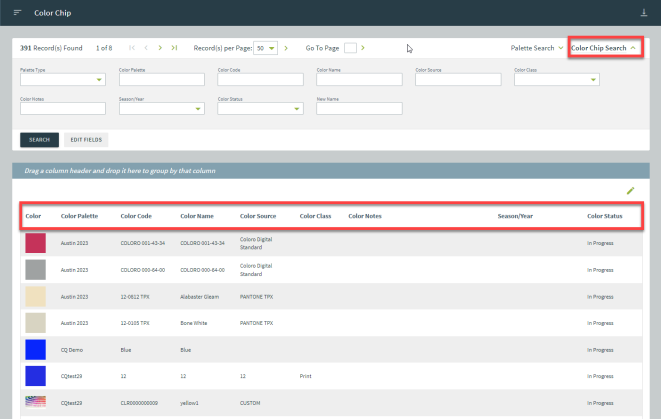Apply the Go To Page arrow
Screen dimensions: 661x419
point(363,48)
